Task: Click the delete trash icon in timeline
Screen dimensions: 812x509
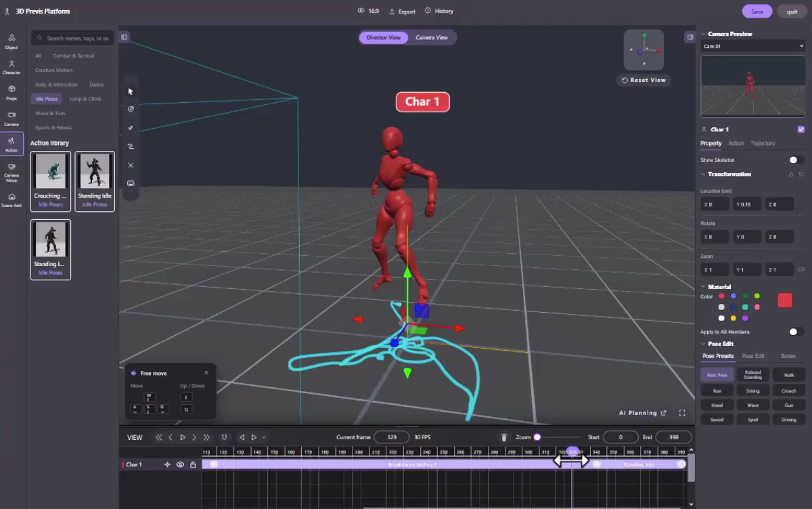Action: coord(503,437)
